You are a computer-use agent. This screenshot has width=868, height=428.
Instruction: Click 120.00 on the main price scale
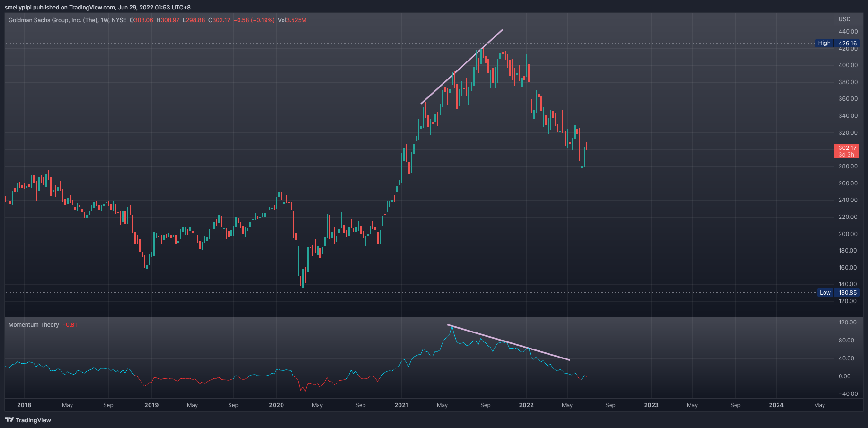click(848, 301)
